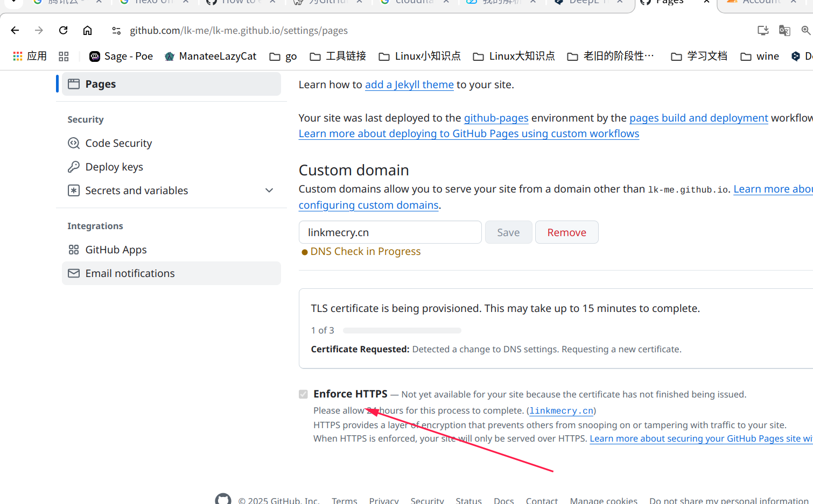Click the Deploy keys key icon
The image size is (813, 504).
pyautogui.click(x=74, y=167)
